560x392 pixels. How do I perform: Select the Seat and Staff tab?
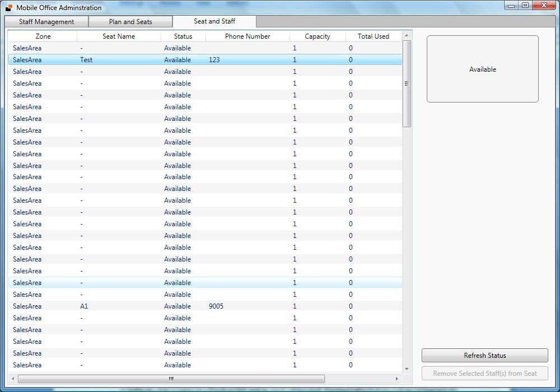[x=214, y=21]
